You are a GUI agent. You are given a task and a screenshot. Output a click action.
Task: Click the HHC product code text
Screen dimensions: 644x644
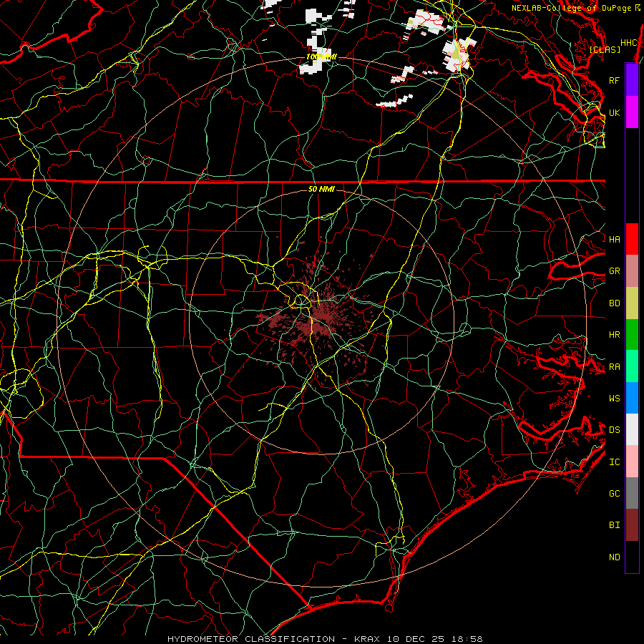(x=628, y=43)
